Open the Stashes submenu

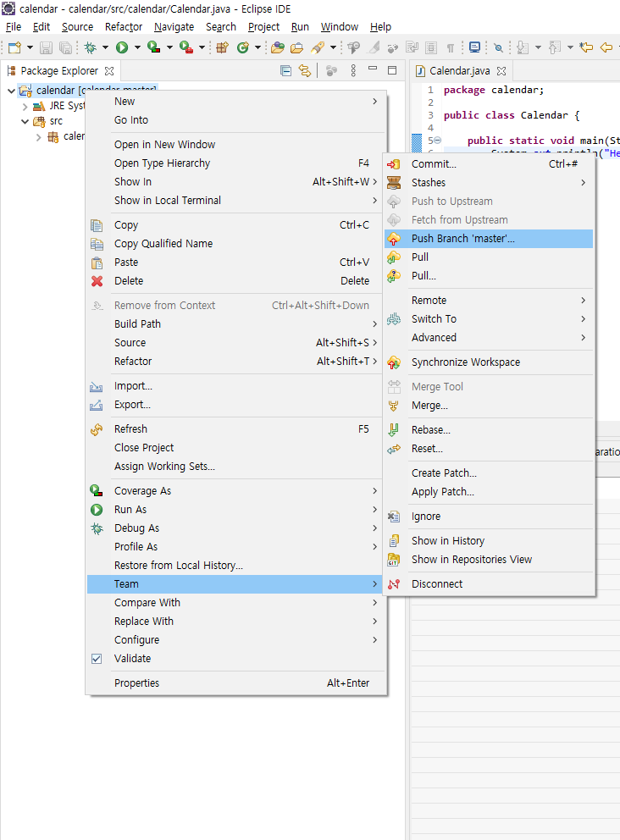[489, 183]
